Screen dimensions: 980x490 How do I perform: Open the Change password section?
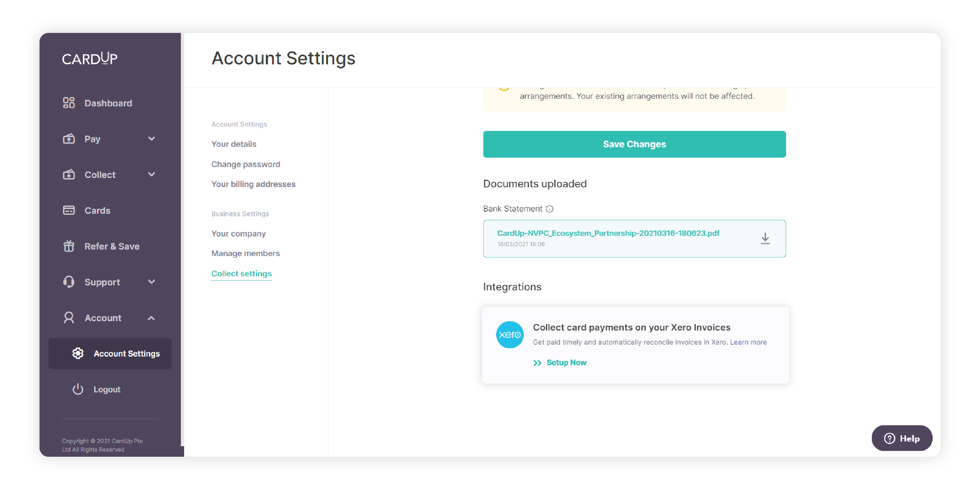(x=246, y=164)
